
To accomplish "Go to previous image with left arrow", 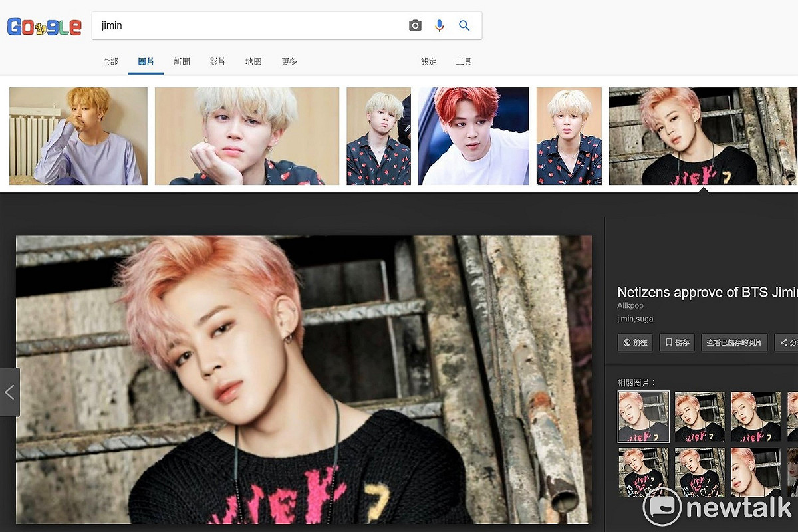I will point(9,392).
